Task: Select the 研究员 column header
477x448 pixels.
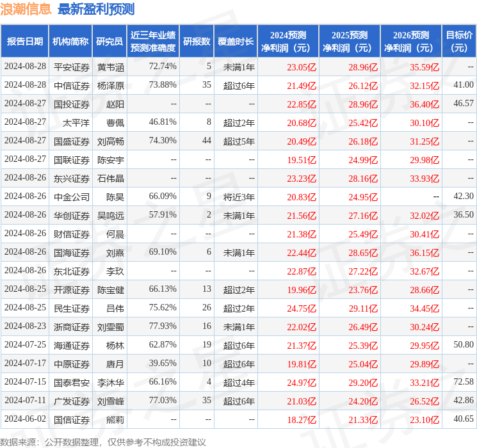Action: pyautogui.click(x=109, y=42)
